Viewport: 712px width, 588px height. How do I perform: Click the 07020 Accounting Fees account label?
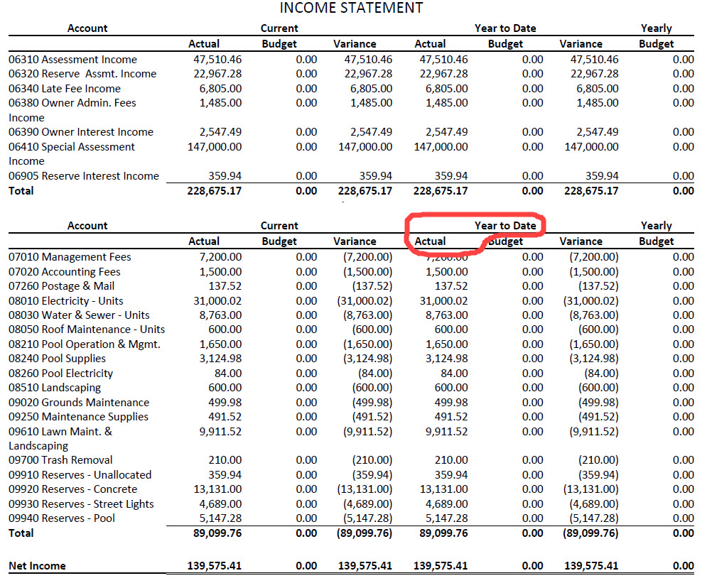coord(65,272)
